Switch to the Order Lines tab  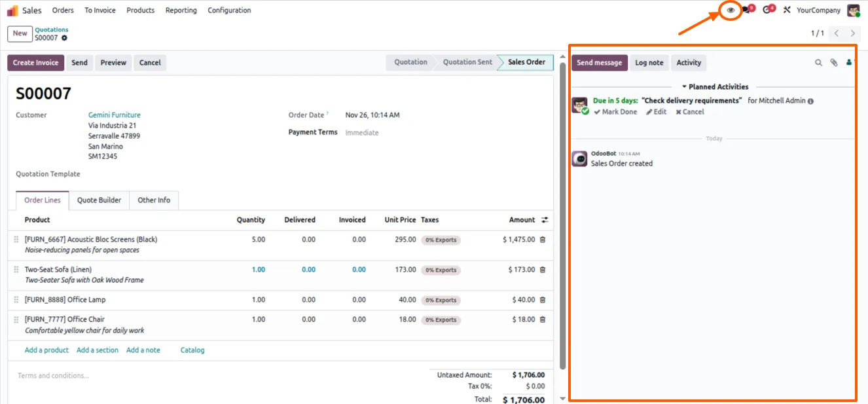click(43, 200)
